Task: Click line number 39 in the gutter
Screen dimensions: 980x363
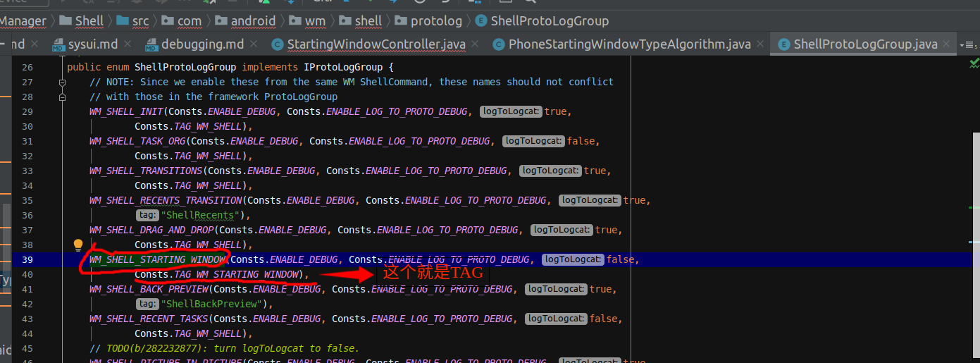Action: (x=27, y=259)
